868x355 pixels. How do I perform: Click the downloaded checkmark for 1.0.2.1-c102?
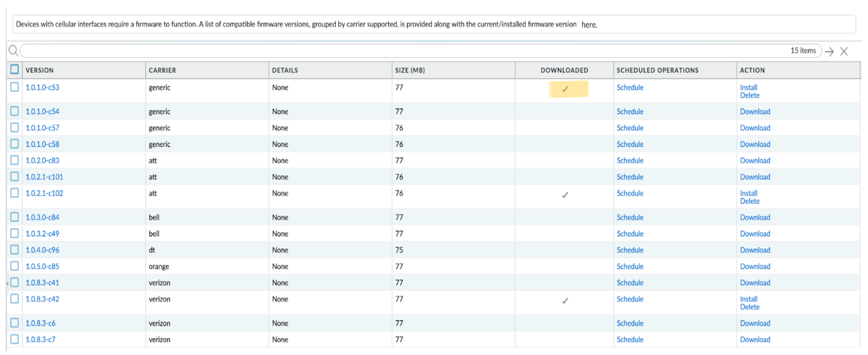565,195
